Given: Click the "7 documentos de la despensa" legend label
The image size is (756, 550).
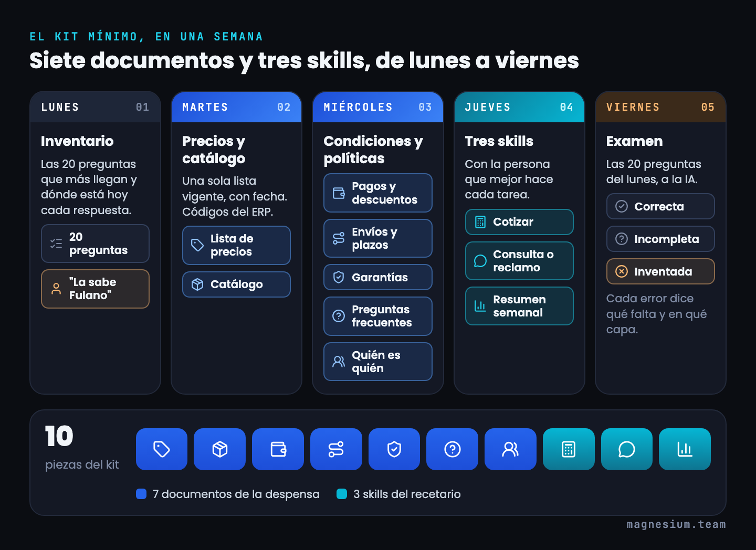Looking at the screenshot, I should coord(236,494).
